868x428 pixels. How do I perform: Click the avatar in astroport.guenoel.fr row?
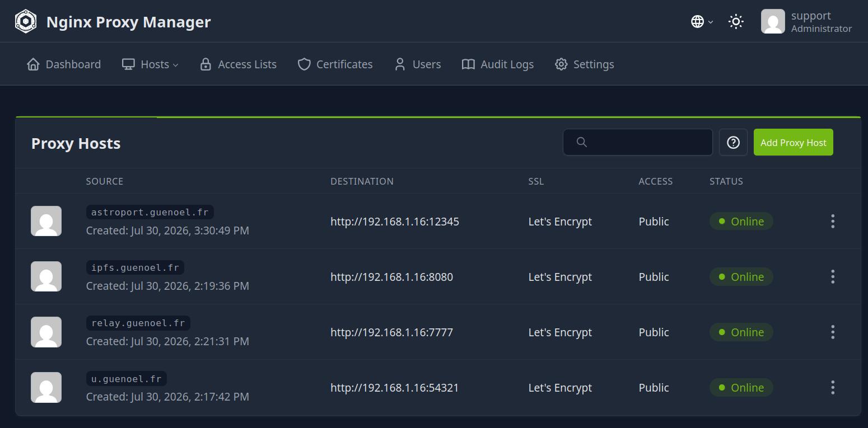(x=46, y=221)
